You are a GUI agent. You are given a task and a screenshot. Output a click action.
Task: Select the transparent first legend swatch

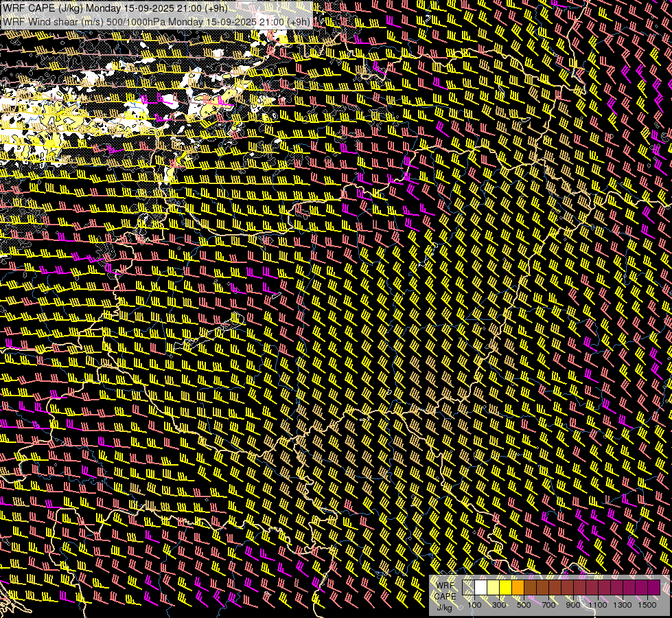coord(468,587)
